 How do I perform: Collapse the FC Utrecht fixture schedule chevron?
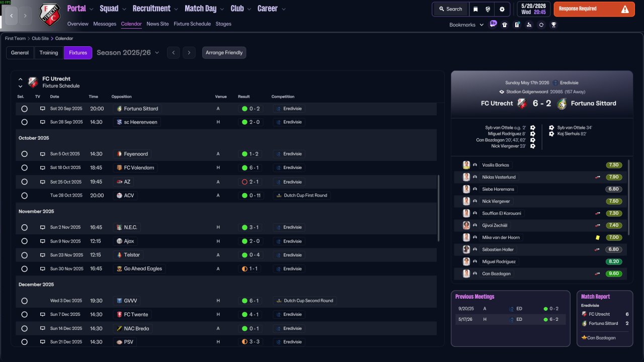[21, 79]
